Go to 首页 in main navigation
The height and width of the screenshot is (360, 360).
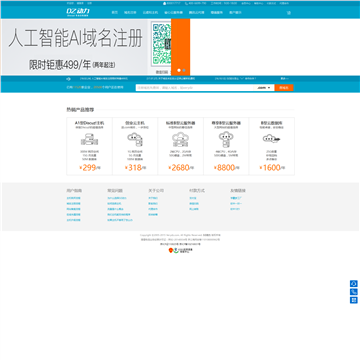115,13
